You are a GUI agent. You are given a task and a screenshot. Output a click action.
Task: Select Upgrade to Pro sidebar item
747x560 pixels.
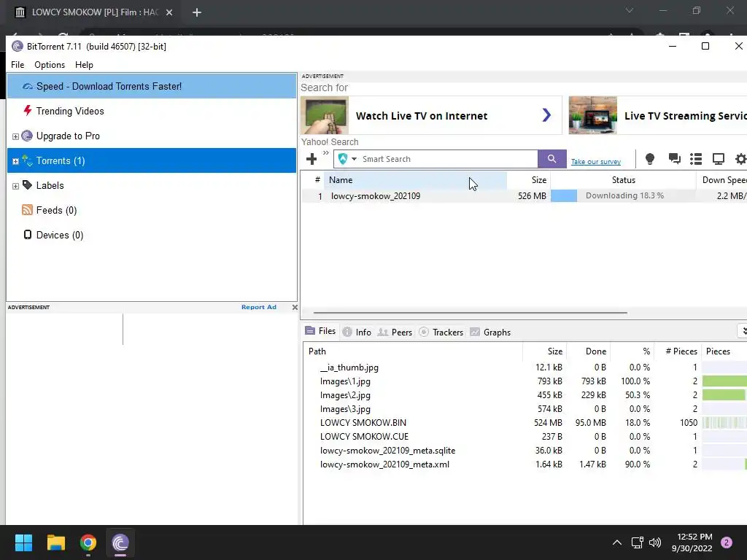(x=68, y=136)
